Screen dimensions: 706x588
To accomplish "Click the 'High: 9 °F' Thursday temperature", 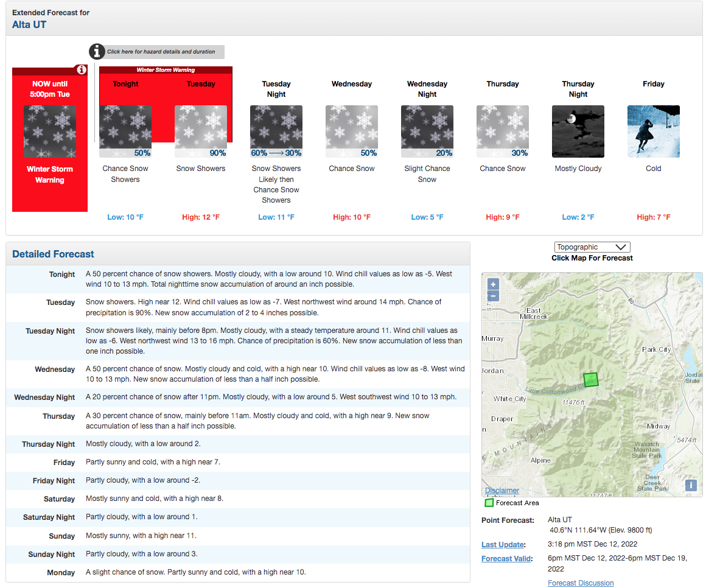I will [x=503, y=217].
